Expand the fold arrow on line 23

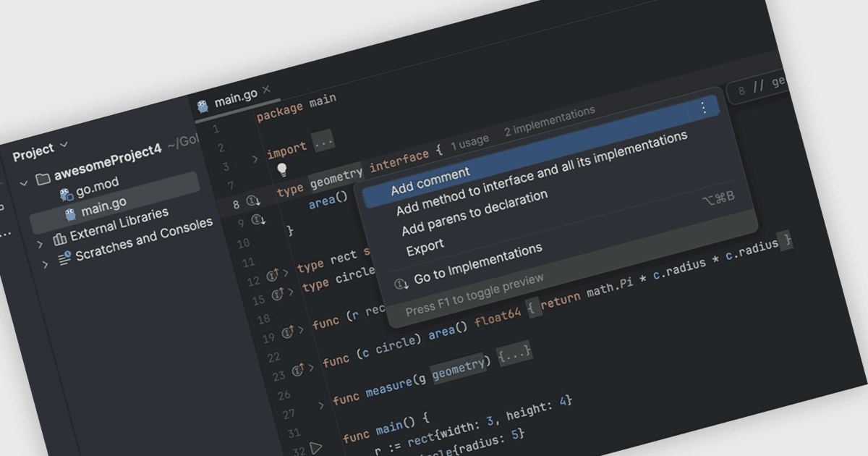(x=310, y=368)
